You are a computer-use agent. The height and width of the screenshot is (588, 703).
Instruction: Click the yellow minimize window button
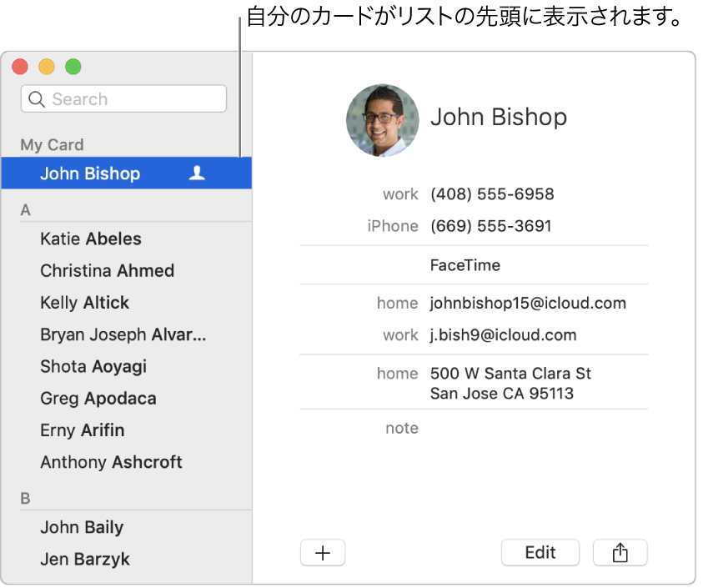point(47,67)
